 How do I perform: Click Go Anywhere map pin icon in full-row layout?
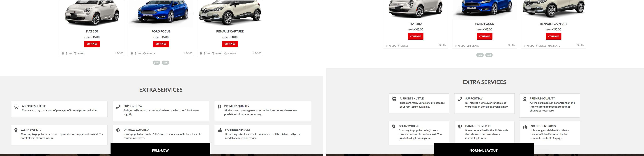click(x=16, y=131)
